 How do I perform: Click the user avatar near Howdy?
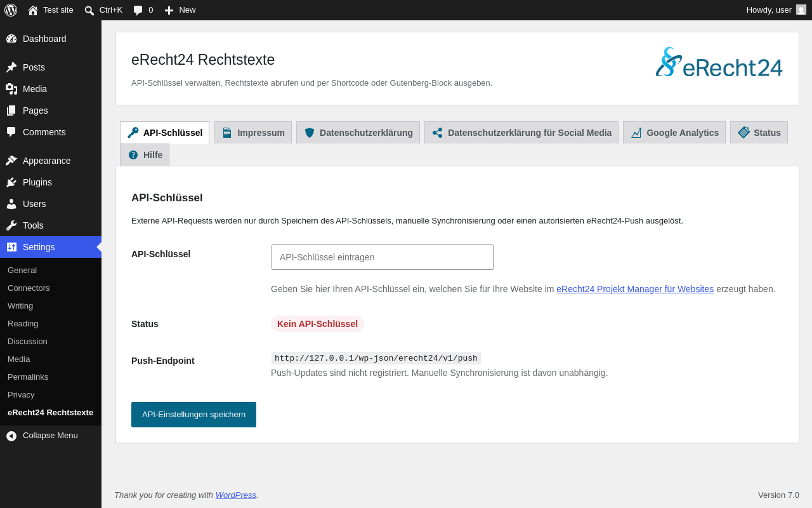coord(801,10)
